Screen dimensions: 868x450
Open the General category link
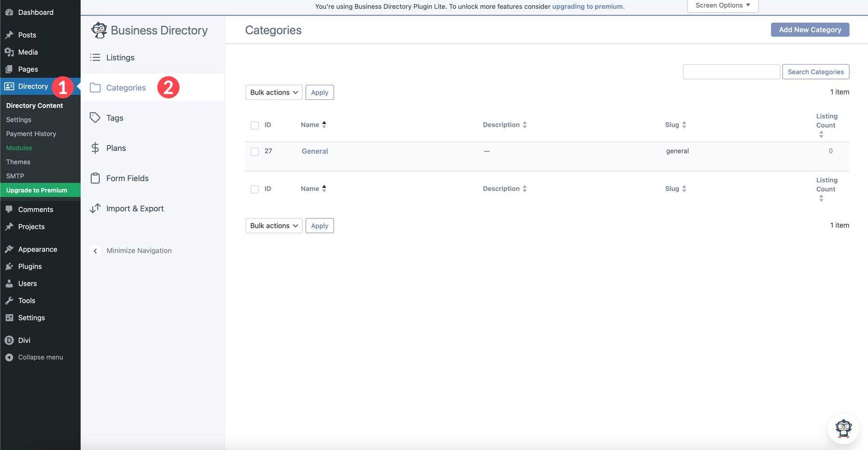[314, 151]
